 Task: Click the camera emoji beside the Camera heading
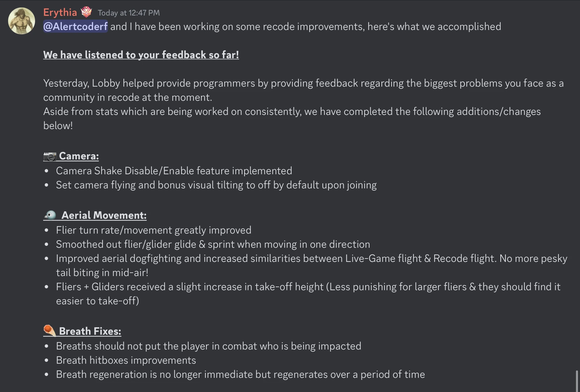[49, 156]
